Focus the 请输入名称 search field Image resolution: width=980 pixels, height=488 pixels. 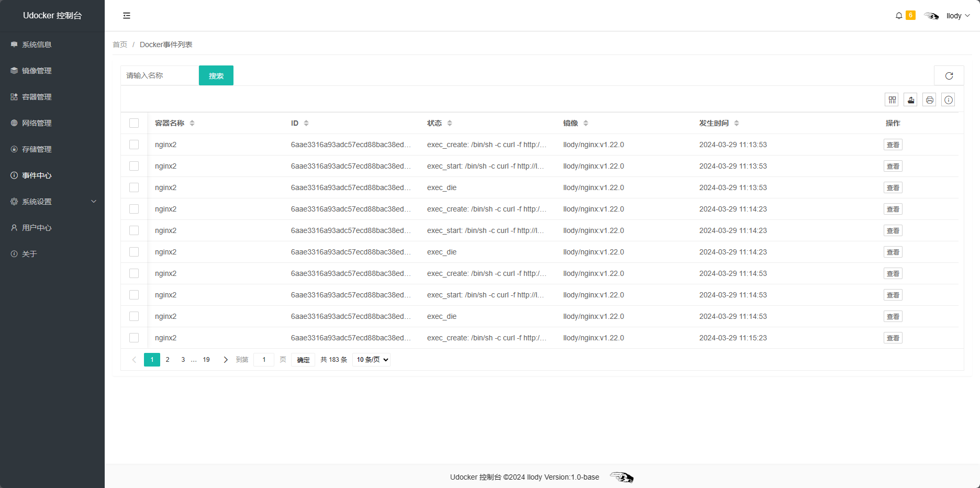[160, 75]
